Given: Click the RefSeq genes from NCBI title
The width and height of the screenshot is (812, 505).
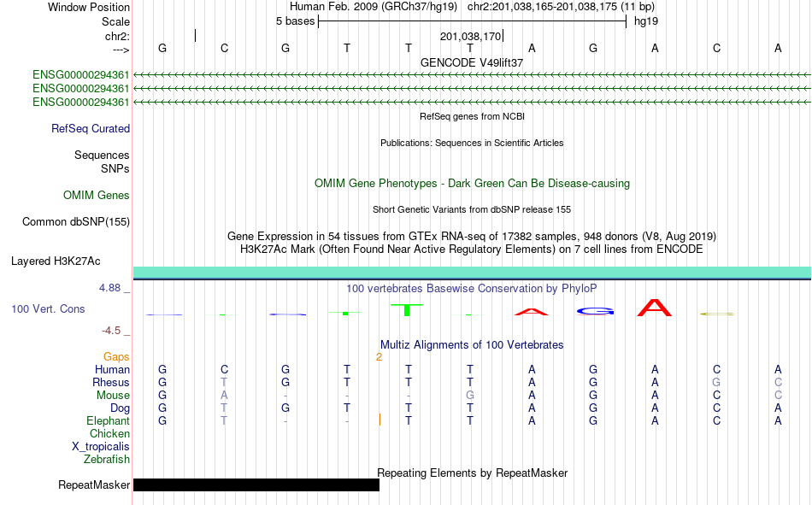Looking at the screenshot, I should [472, 116].
